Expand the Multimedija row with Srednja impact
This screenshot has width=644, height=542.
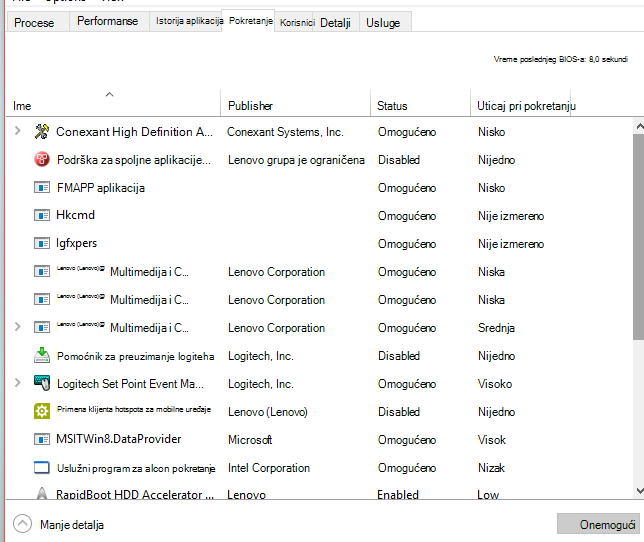click(x=18, y=327)
